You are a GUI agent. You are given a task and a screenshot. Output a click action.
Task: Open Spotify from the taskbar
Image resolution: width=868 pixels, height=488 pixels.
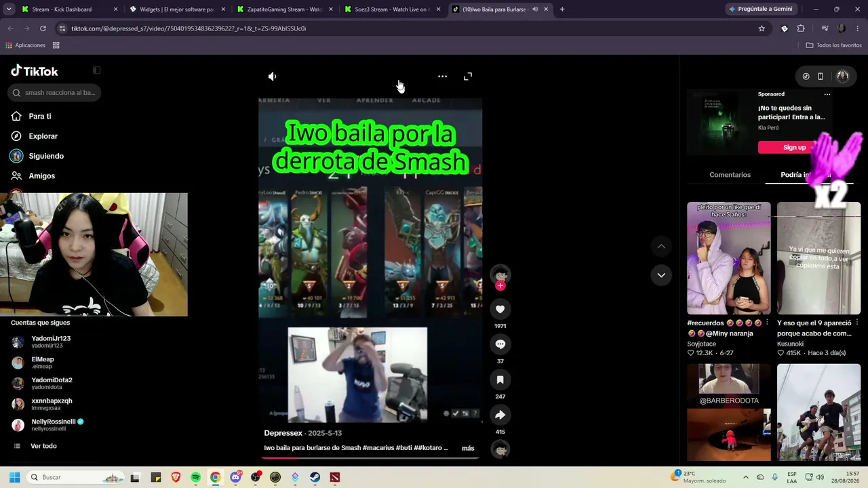click(195, 477)
